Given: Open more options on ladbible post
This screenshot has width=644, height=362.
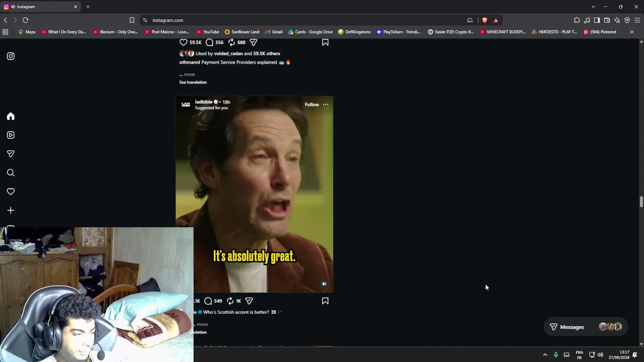Looking at the screenshot, I should point(326,105).
